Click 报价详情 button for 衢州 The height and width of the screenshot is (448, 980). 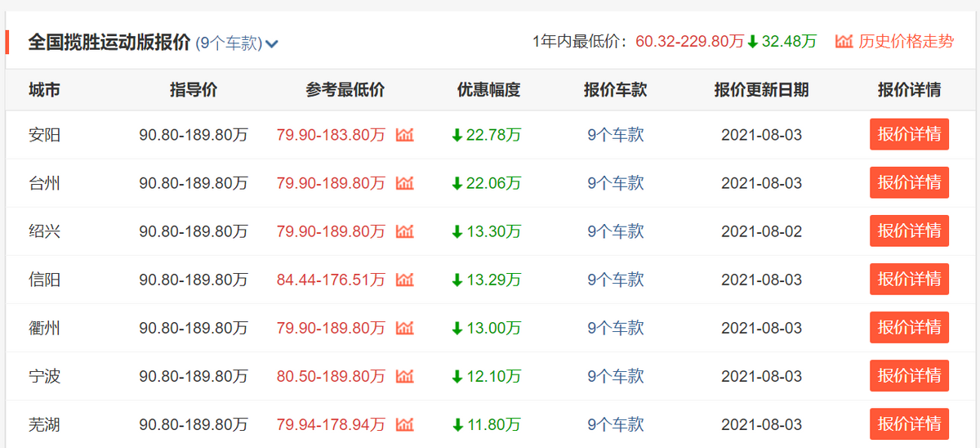pos(909,327)
